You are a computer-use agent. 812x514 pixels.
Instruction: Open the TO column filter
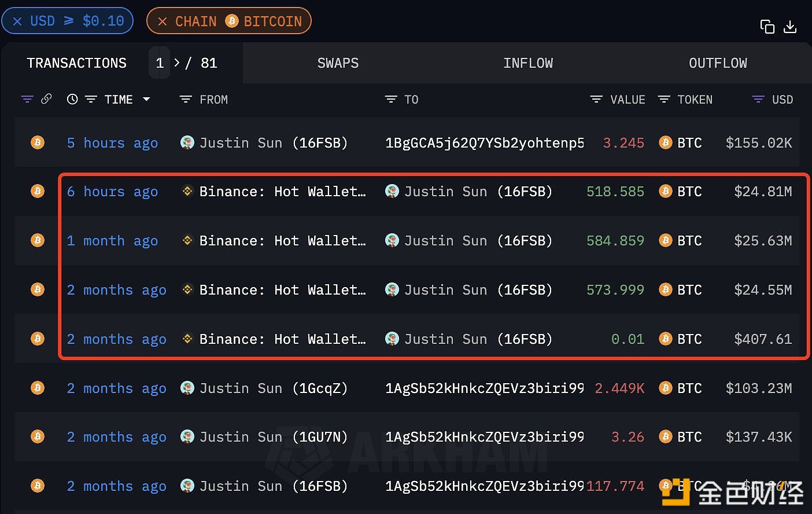pos(391,100)
